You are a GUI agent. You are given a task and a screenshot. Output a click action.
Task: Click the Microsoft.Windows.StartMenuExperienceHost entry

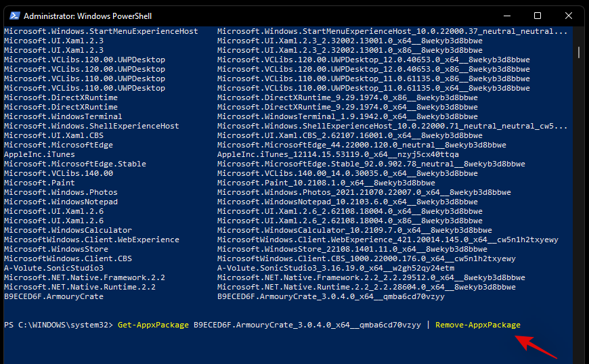[101, 31]
